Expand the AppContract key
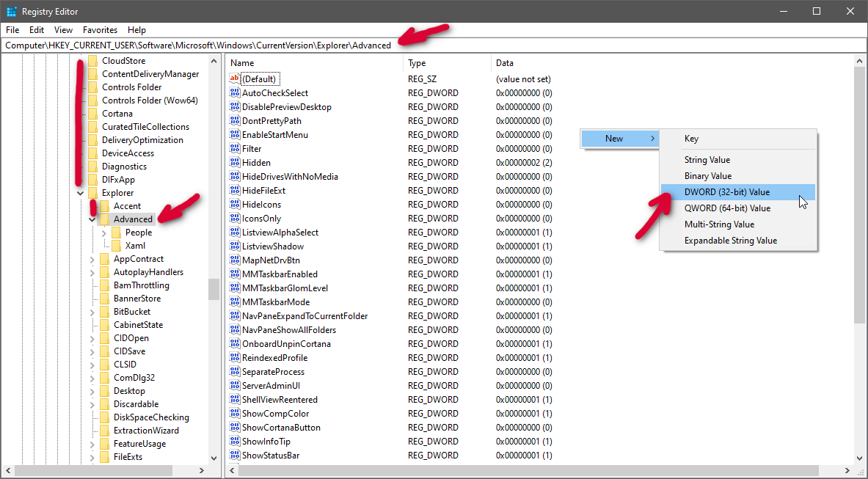This screenshot has width=868, height=479. click(92, 259)
